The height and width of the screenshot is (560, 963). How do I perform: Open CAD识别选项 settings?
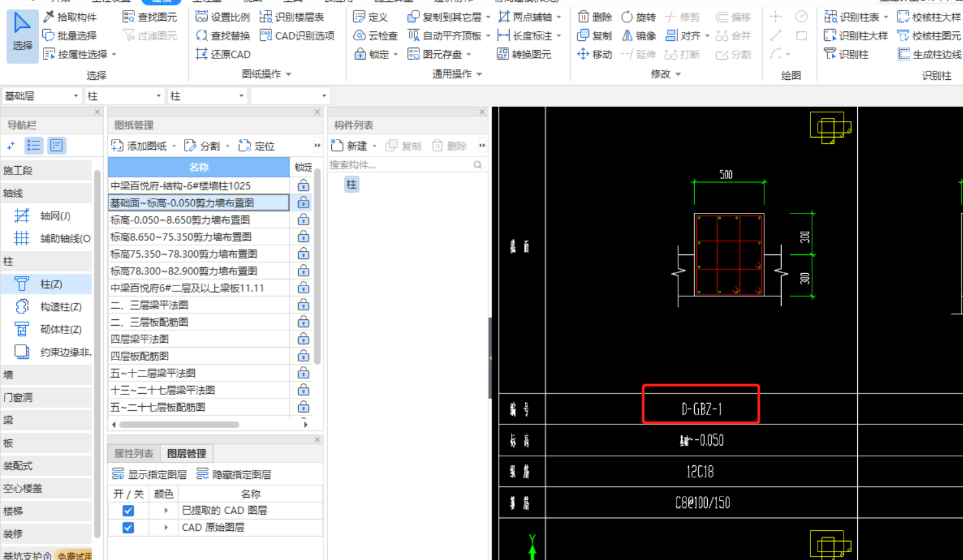point(297,36)
